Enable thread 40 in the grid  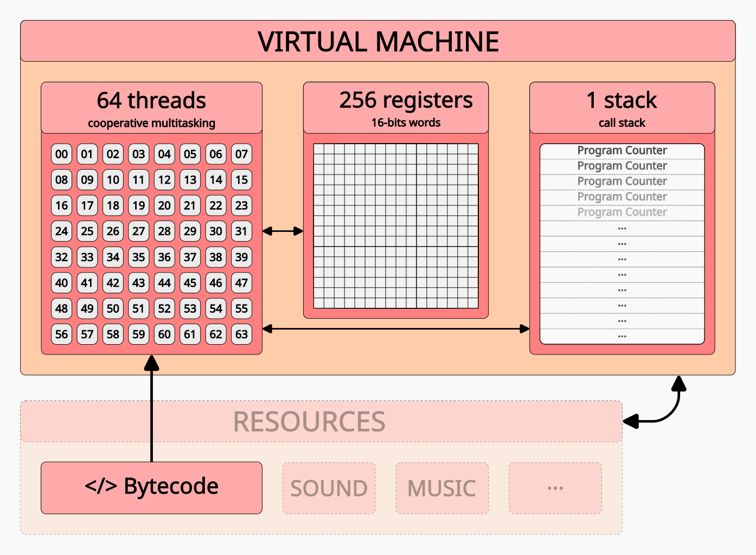61,283
